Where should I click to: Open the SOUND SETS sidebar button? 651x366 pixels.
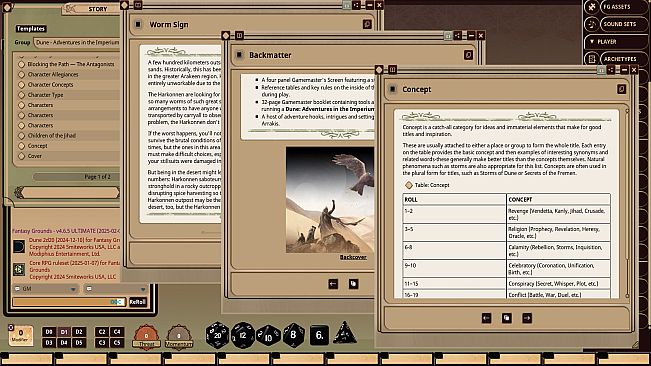(x=624, y=24)
